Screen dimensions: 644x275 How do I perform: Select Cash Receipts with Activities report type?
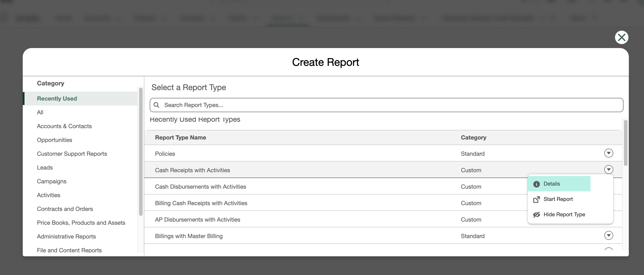193,170
